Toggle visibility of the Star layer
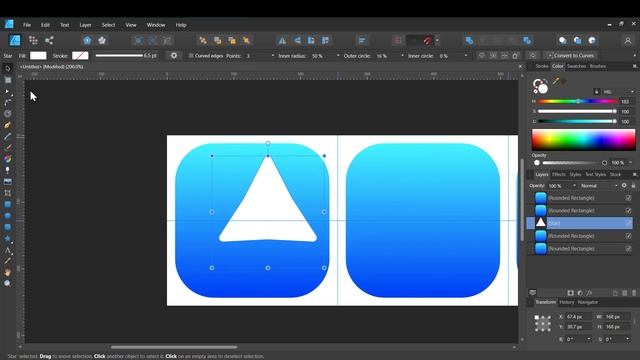Image resolution: width=640 pixels, height=360 pixels. coord(628,223)
